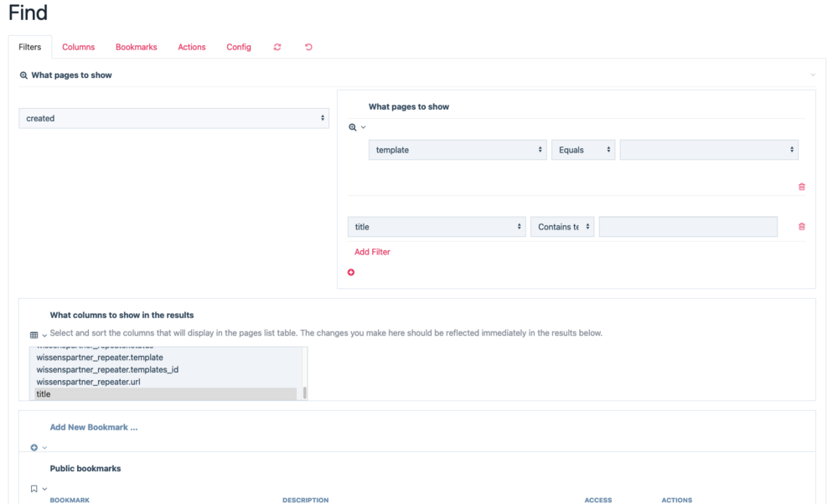Image resolution: width=838 pixels, height=504 pixels.
Task: Remove the title filter via trash icon
Action: point(801,227)
